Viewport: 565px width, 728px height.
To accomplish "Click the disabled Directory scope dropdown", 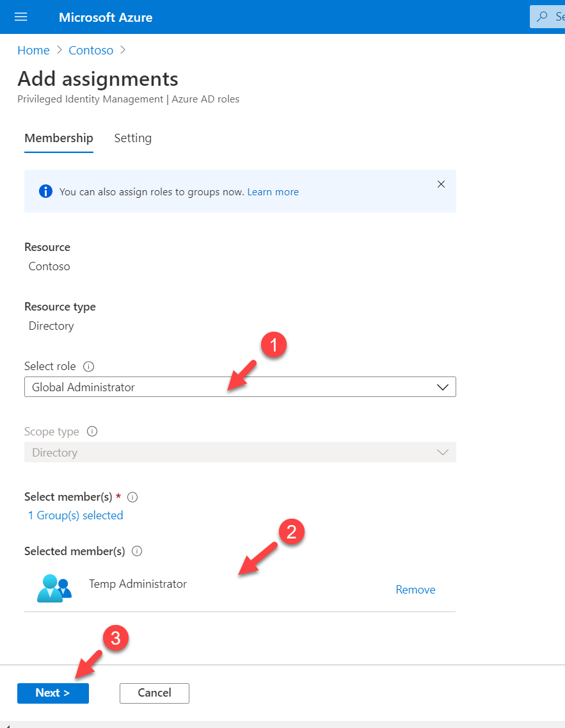I will click(240, 452).
